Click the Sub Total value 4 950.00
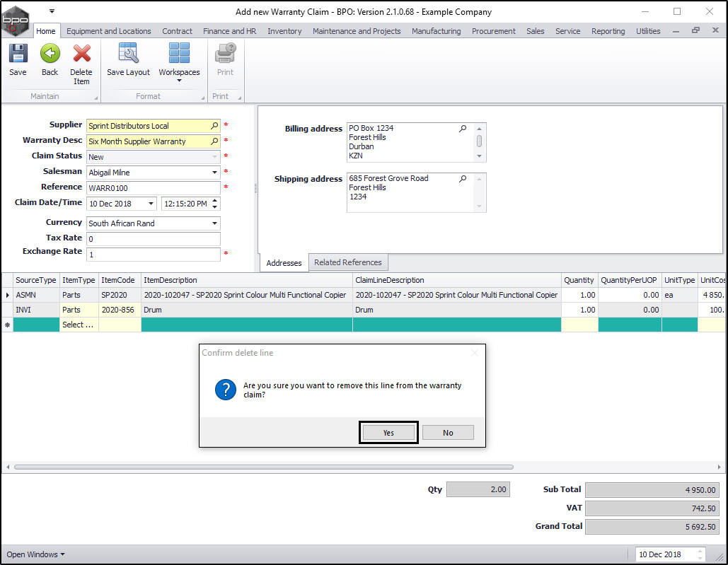 click(652, 490)
